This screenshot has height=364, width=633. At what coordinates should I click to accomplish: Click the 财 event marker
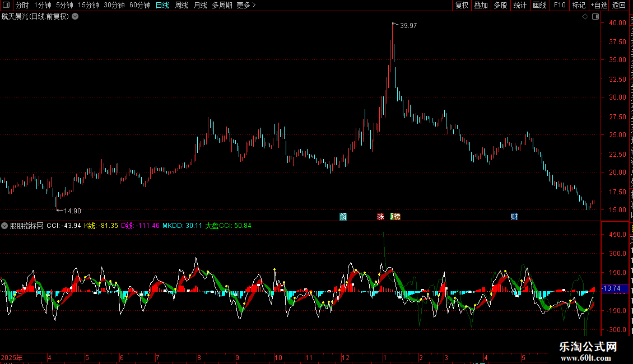(514, 217)
